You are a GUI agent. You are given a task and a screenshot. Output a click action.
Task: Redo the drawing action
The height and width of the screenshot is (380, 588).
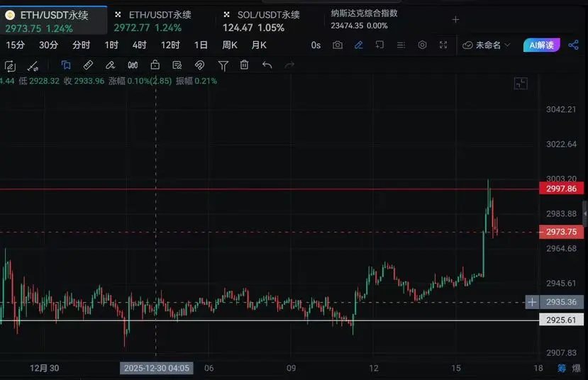pos(289,65)
